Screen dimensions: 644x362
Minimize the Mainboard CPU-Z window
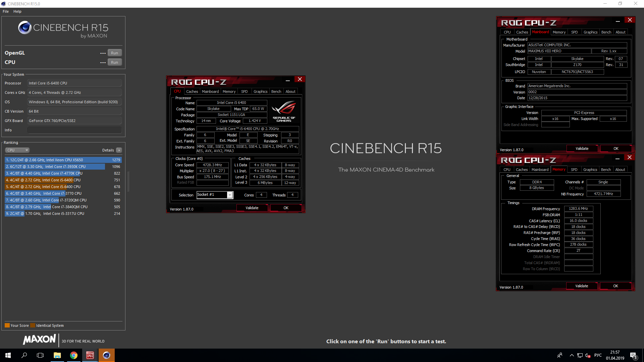[618, 20]
